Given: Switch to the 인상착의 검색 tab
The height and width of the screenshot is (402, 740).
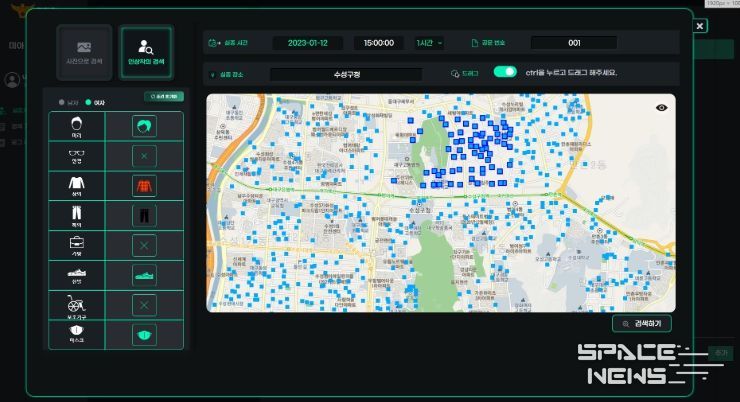Looking at the screenshot, I should 146,53.
